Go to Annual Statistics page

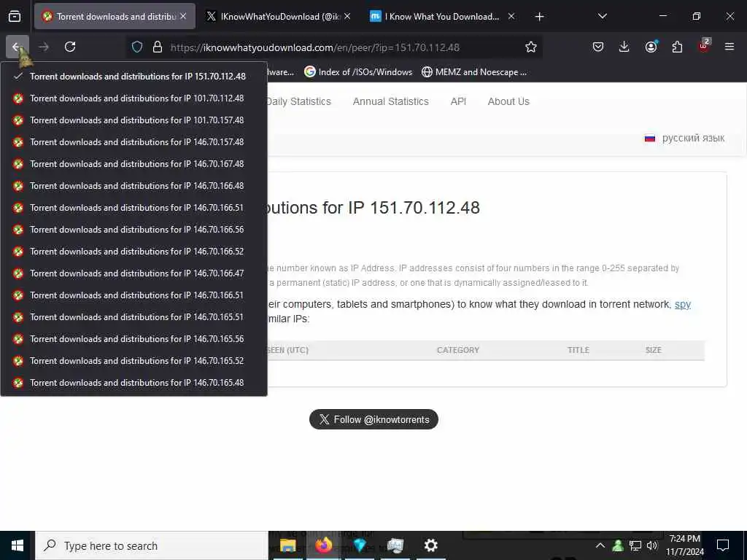click(391, 101)
